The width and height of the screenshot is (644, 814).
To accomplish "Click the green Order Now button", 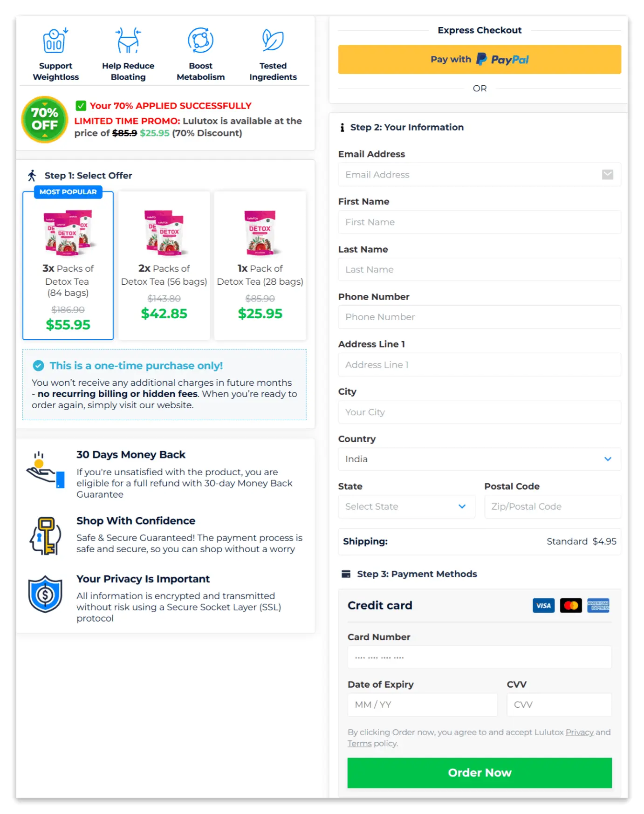I will click(479, 773).
